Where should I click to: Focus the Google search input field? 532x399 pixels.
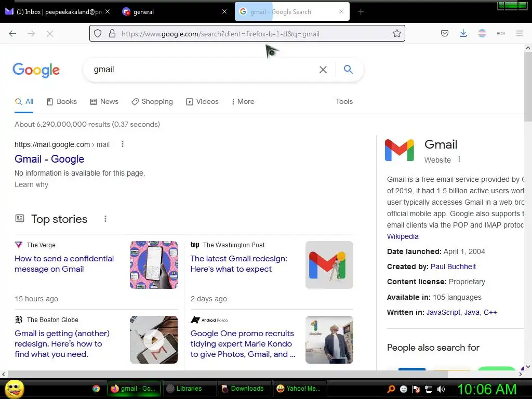pyautogui.click(x=204, y=70)
